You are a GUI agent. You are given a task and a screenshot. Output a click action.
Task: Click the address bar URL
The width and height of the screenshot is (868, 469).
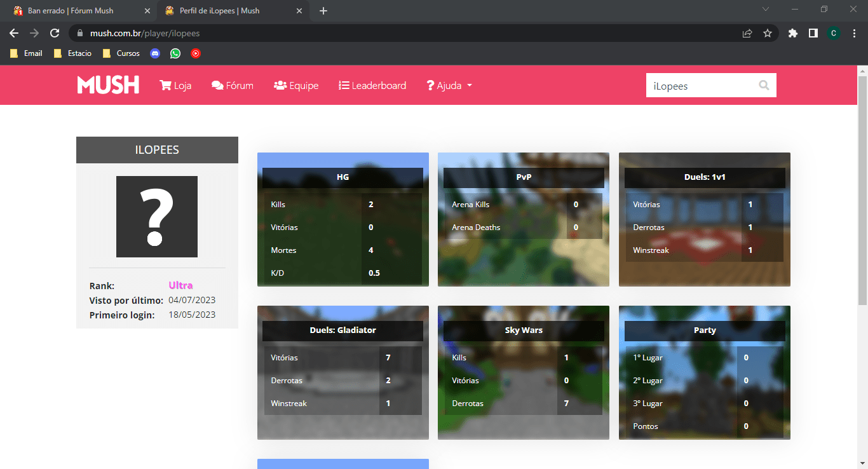click(x=144, y=33)
